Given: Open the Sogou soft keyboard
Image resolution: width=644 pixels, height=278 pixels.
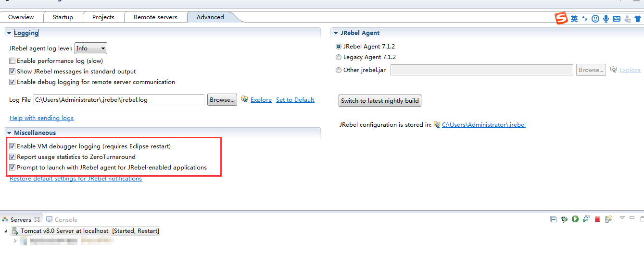Looking at the screenshot, I should pyautogui.click(x=617, y=19).
